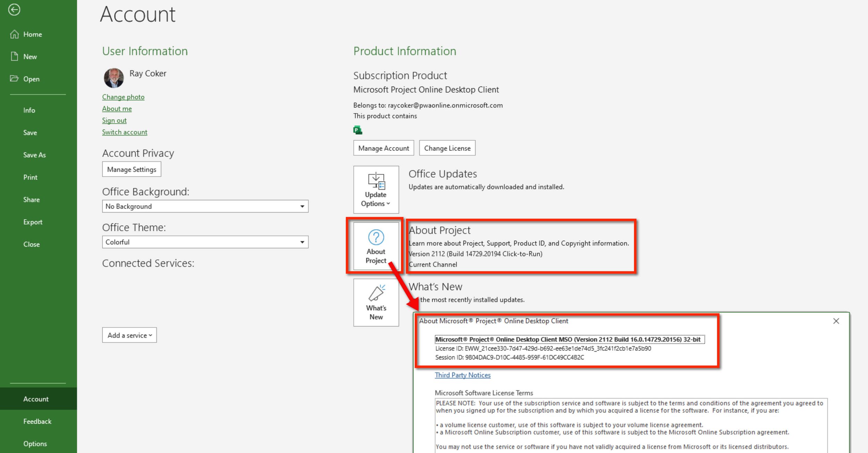Viewport: 868px width, 453px height.
Task: Open the Third Party Notices link
Action: point(463,375)
